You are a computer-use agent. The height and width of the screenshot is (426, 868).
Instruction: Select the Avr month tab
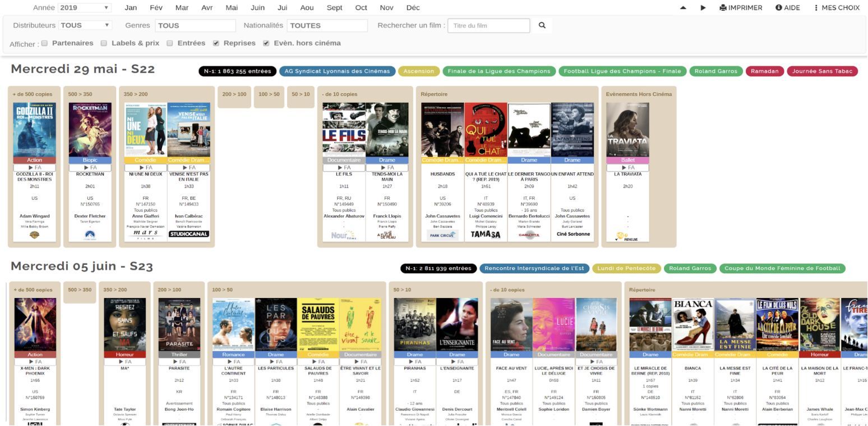click(x=207, y=8)
